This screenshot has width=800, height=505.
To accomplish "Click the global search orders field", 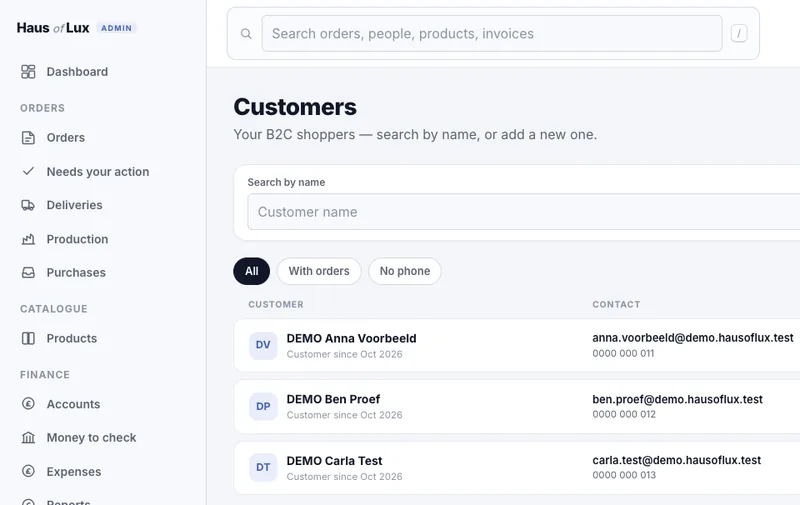I will 492,34.
